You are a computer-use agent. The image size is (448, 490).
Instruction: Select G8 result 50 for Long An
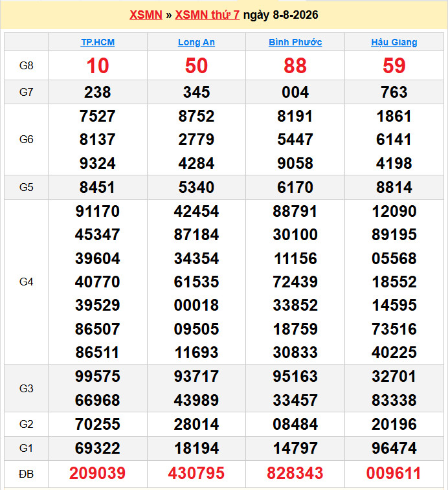[196, 65]
